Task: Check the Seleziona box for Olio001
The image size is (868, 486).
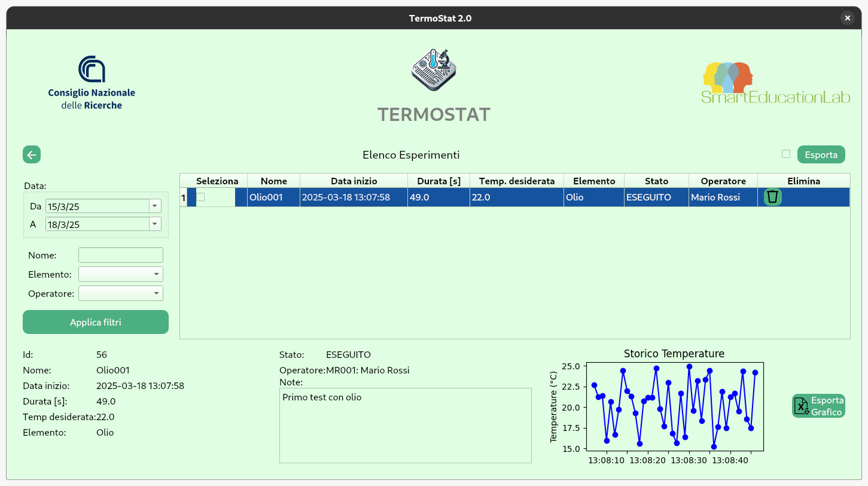Action: 200,197
